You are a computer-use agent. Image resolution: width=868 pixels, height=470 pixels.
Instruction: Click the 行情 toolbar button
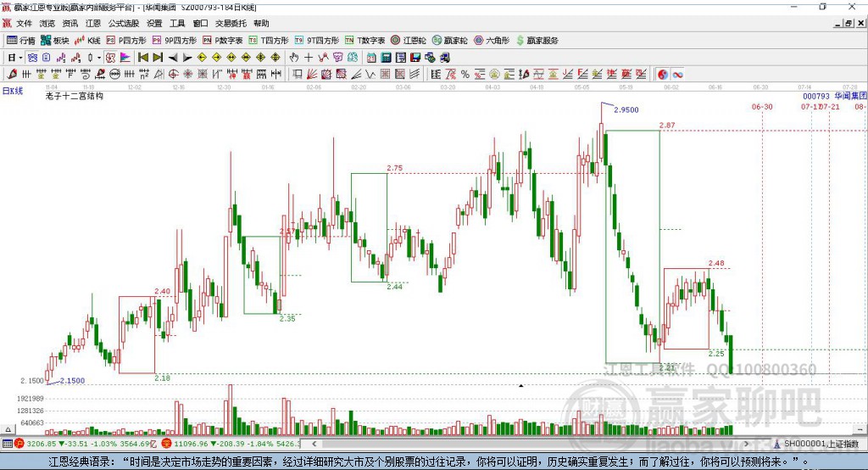point(21,41)
